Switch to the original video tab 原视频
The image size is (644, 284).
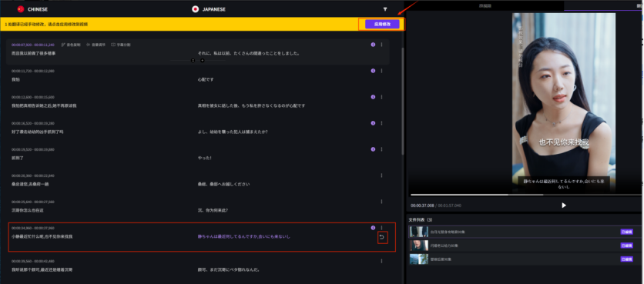click(485, 5)
